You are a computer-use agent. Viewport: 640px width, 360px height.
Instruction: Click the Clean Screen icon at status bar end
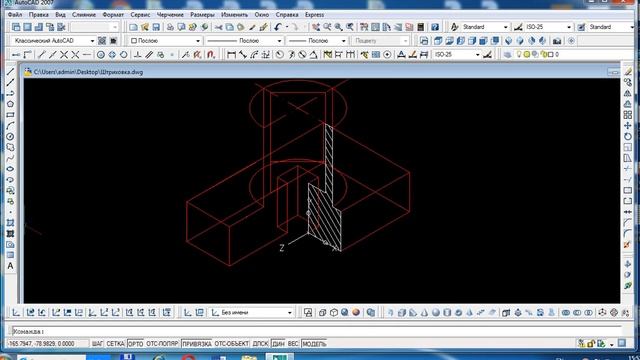[x=622, y=344]
